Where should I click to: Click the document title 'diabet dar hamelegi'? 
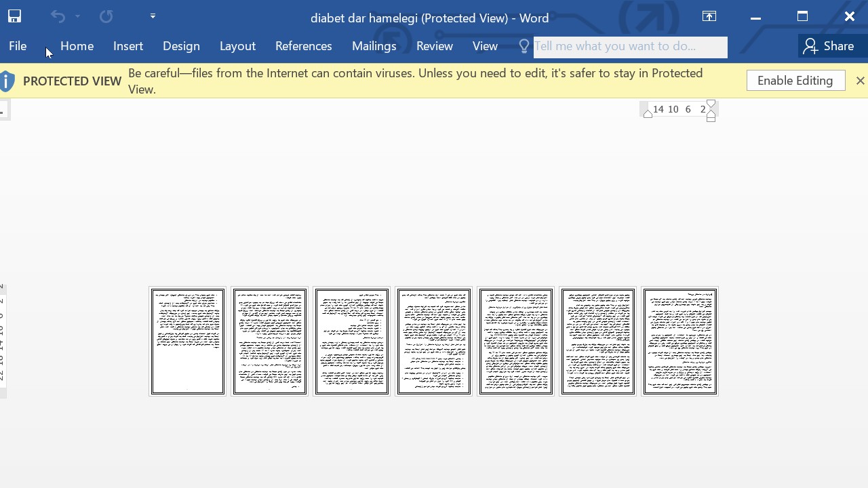(364, 18)
